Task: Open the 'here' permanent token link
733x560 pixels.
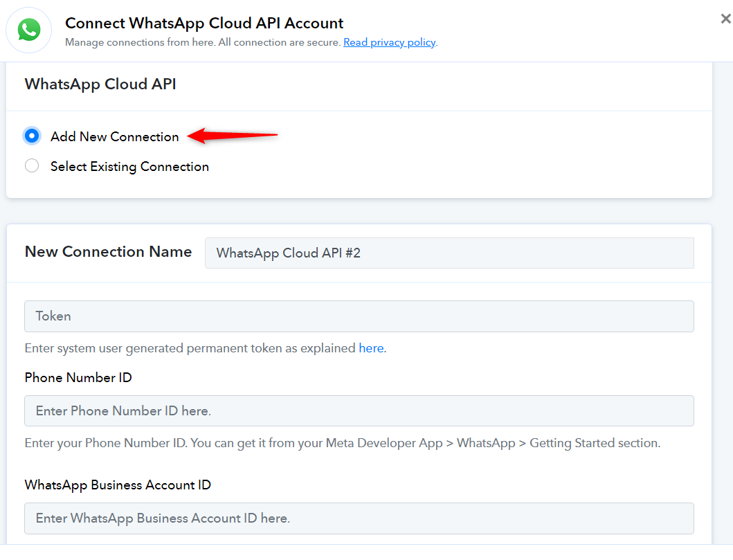Action: 371,348
